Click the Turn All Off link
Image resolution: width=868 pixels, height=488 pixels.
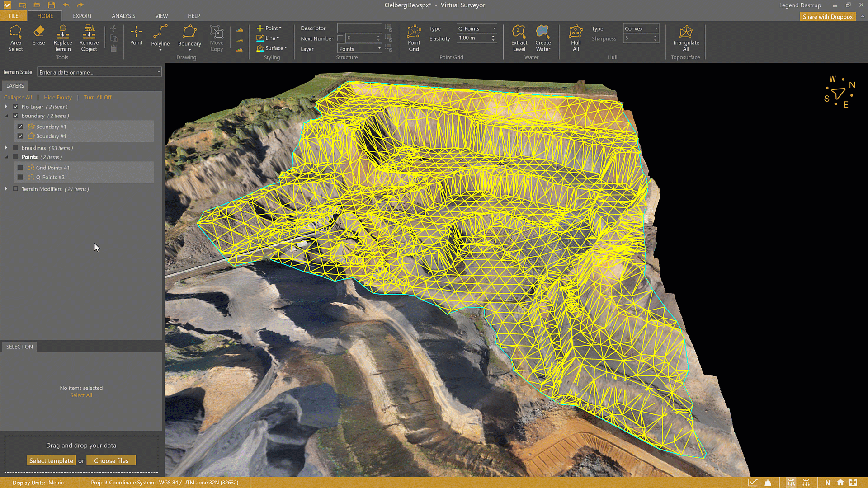[97, 97]
